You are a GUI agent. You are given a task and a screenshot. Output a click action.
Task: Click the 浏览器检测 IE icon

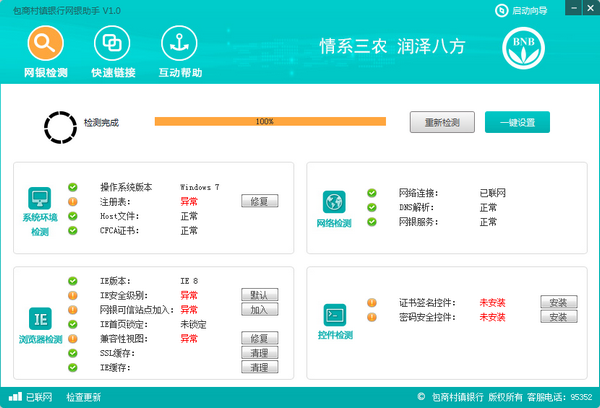(x=40, y=318)
